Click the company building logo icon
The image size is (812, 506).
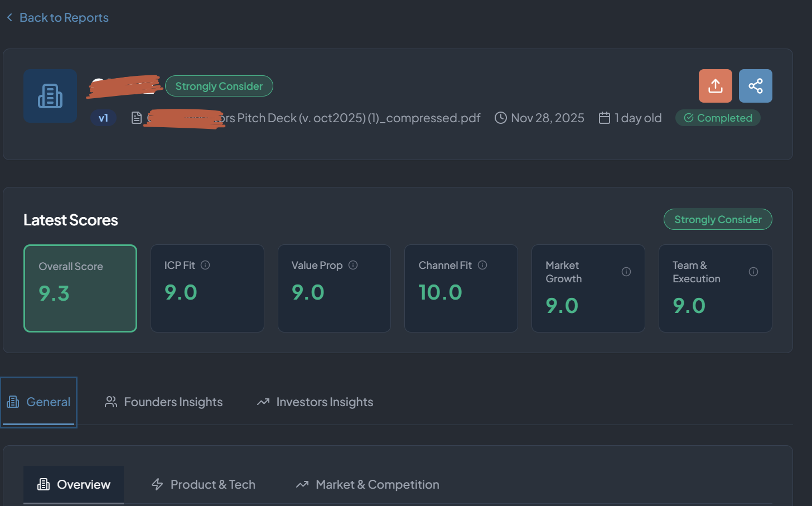point(50,96)
